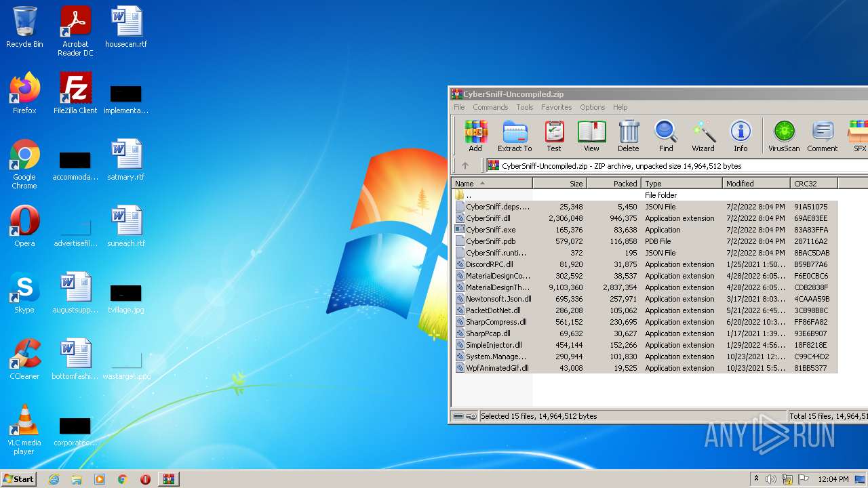
Task: Select SharpPcap.dll file row
Action: coord(645,333)
